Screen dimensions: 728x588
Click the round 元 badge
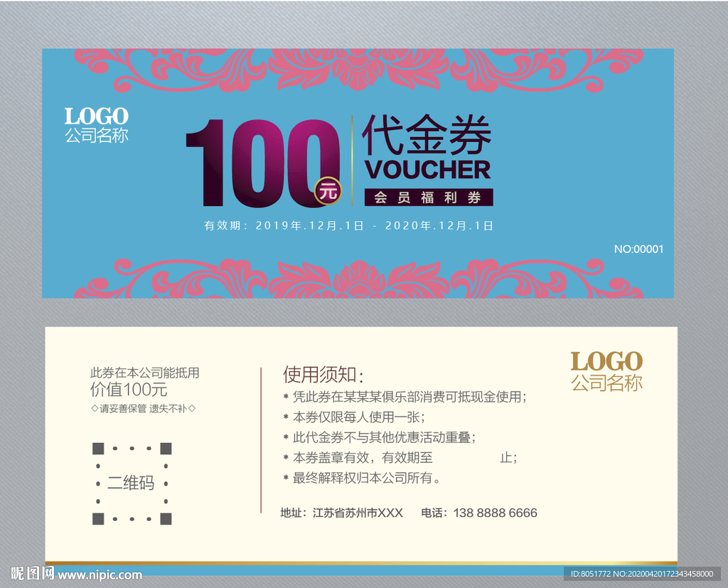click(x=328, y=191)
